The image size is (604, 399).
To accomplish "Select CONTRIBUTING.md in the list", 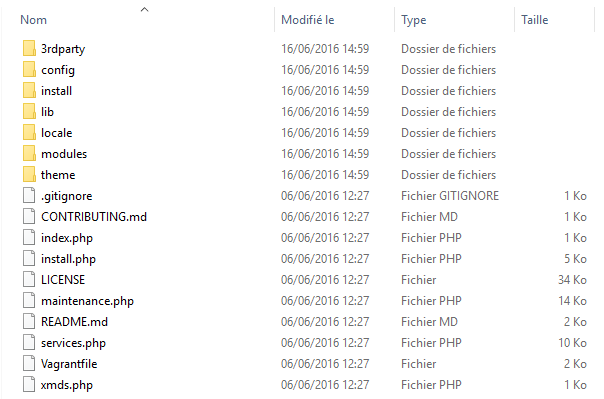I will pos(94,217).
